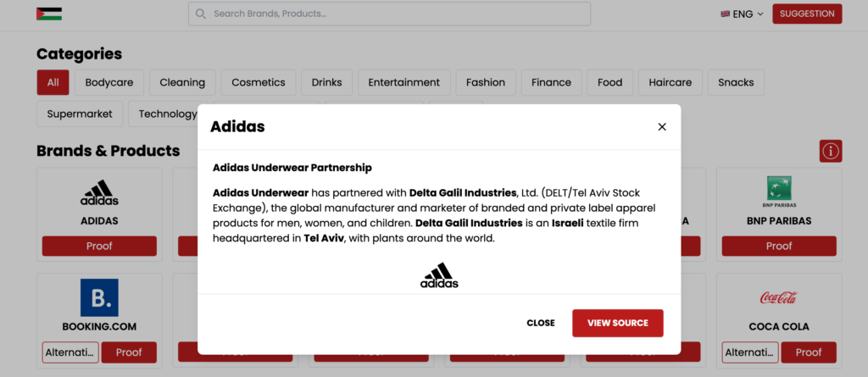Click the Booking.com Proof button
This screenshot has width=868, height=377.
coord(129,352)
